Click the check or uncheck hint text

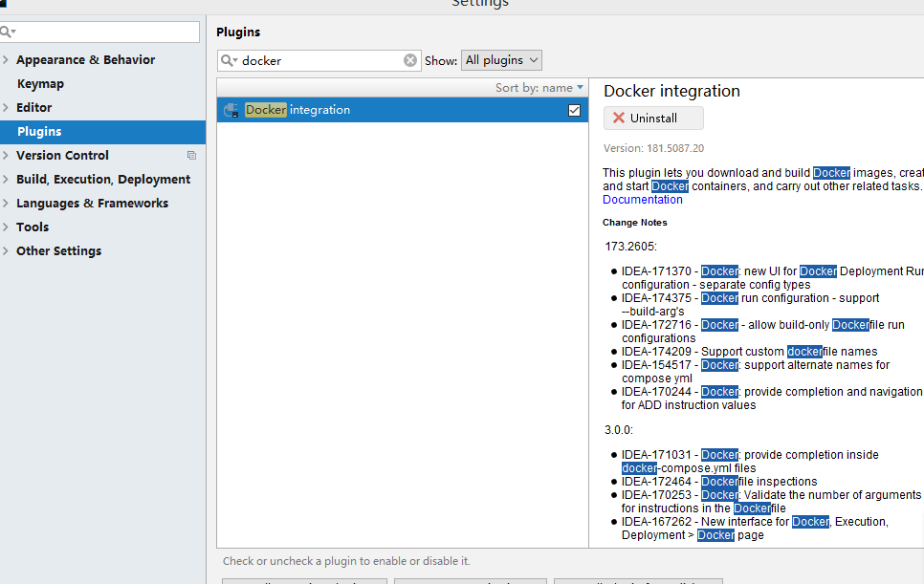point(346,561)
